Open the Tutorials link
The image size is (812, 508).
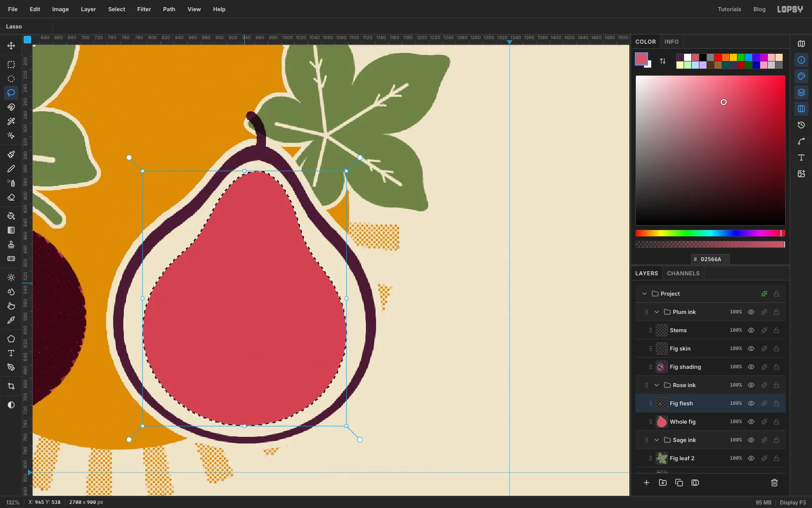click(x=729, y=9)
